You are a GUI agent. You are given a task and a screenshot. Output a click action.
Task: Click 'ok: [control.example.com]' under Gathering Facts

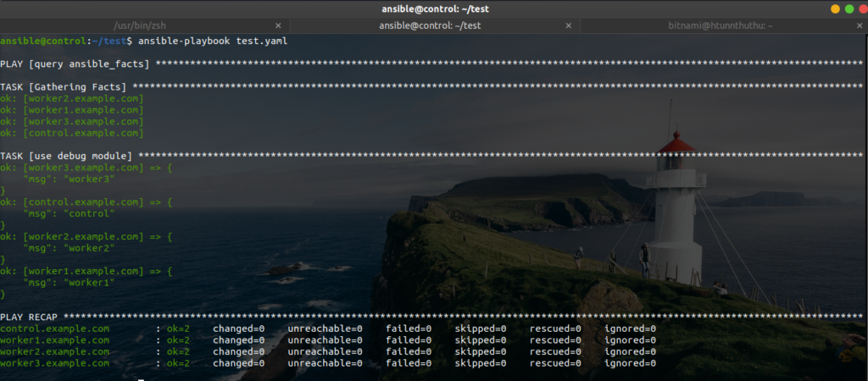point(72,133)
